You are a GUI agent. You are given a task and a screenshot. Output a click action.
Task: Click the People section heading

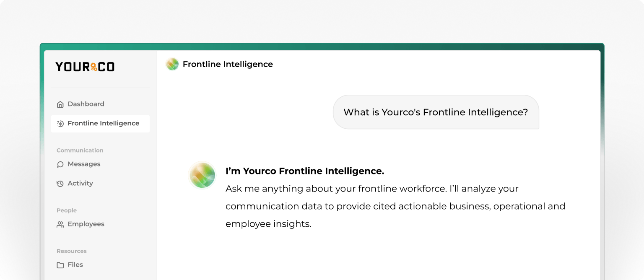[x=67, y=210]
